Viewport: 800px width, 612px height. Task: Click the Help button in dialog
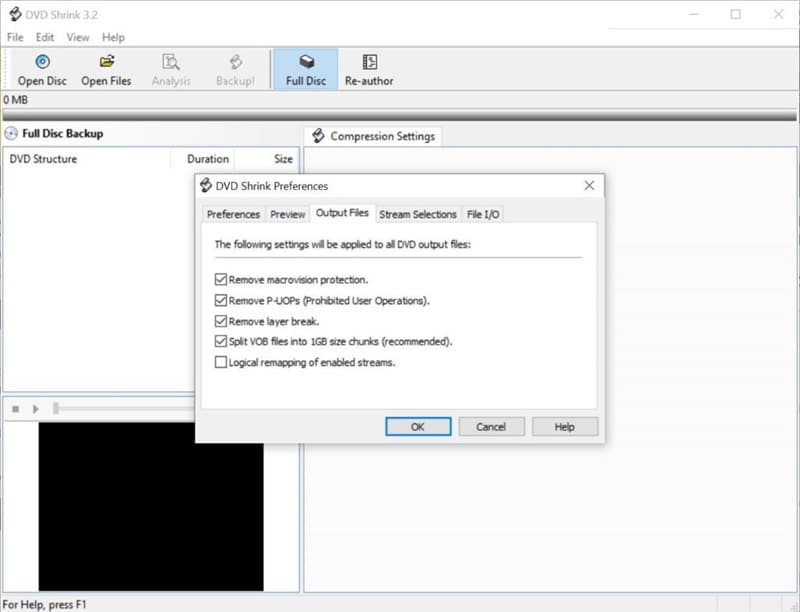pos(565,426)
